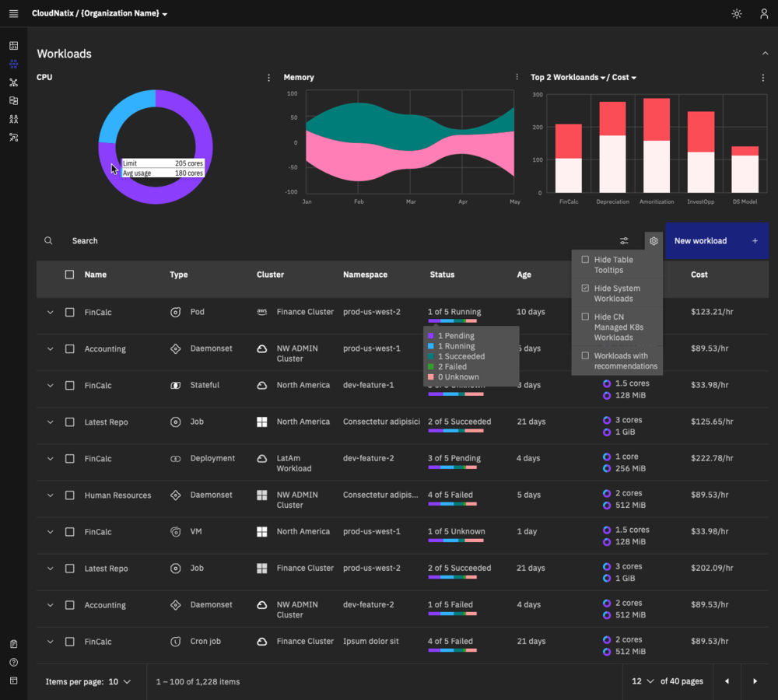Viewport: 778px width, 700px height.
Task: Select the Workloads dots icon in sidebar
Action: 13,64
